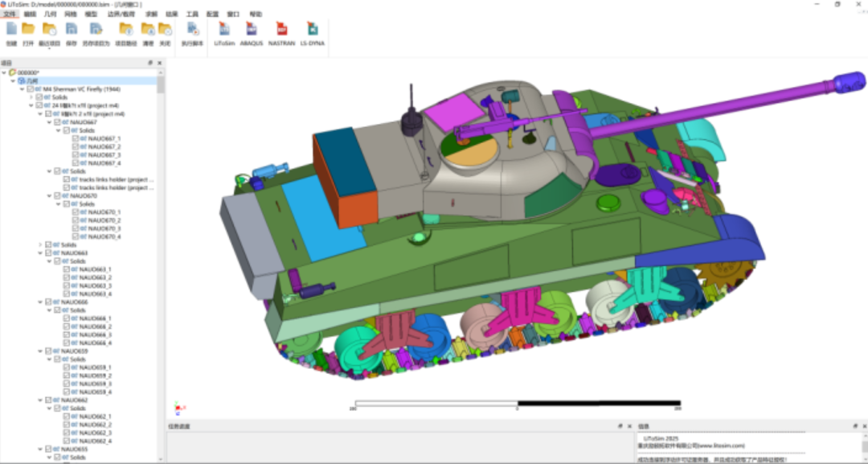The image size is (868, 464).
Task: Click the 几何 geometry node icon
Action: 22,81
